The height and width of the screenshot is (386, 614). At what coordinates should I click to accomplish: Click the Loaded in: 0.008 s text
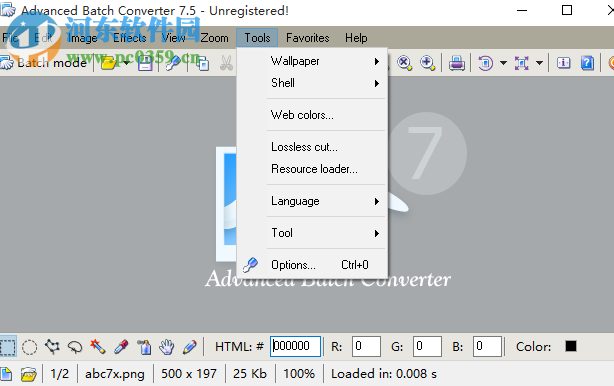point(384,374)
